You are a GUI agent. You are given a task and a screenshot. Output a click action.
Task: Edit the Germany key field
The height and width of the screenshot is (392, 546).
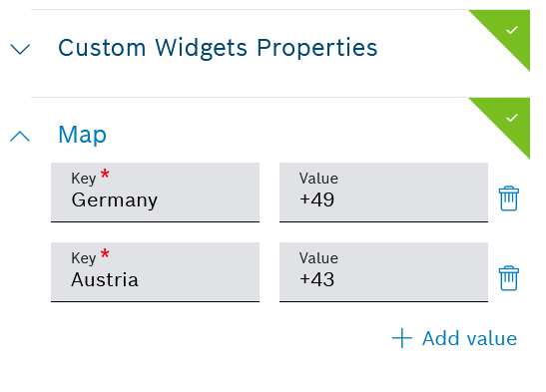coord(155,192)
